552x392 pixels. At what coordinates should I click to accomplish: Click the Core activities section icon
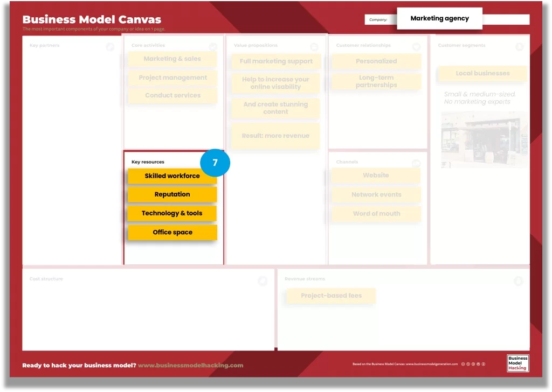click(x=213, y=46)
